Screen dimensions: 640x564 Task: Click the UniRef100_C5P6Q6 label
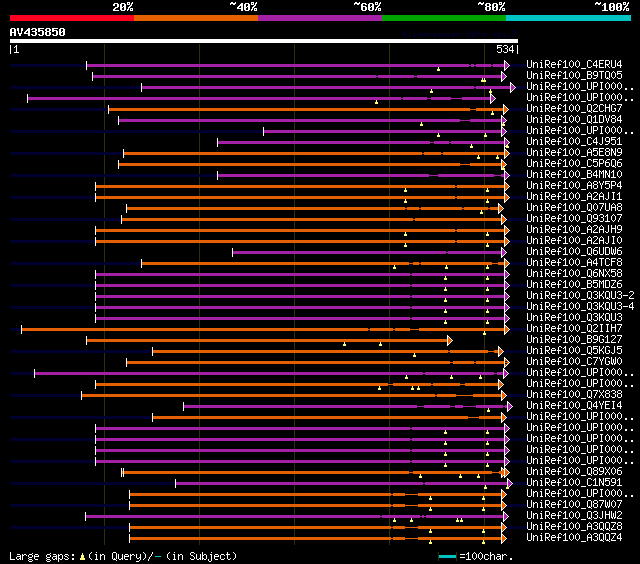pos(574,164)
